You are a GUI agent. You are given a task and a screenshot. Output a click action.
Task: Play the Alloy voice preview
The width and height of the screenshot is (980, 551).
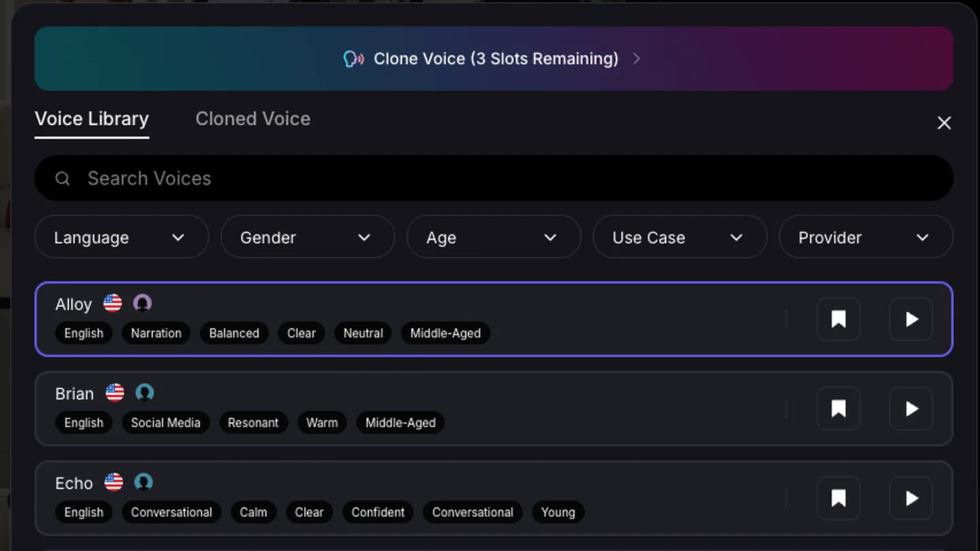tap(911, 319)
